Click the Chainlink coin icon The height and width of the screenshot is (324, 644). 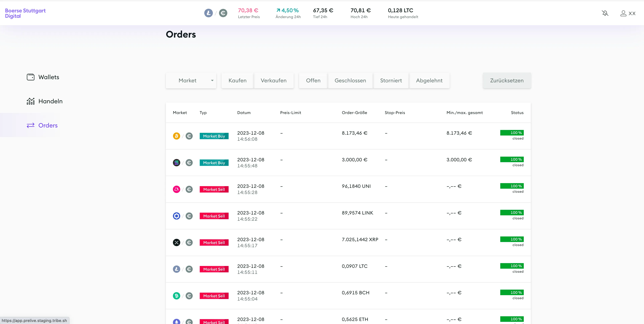tap(177, 216)
